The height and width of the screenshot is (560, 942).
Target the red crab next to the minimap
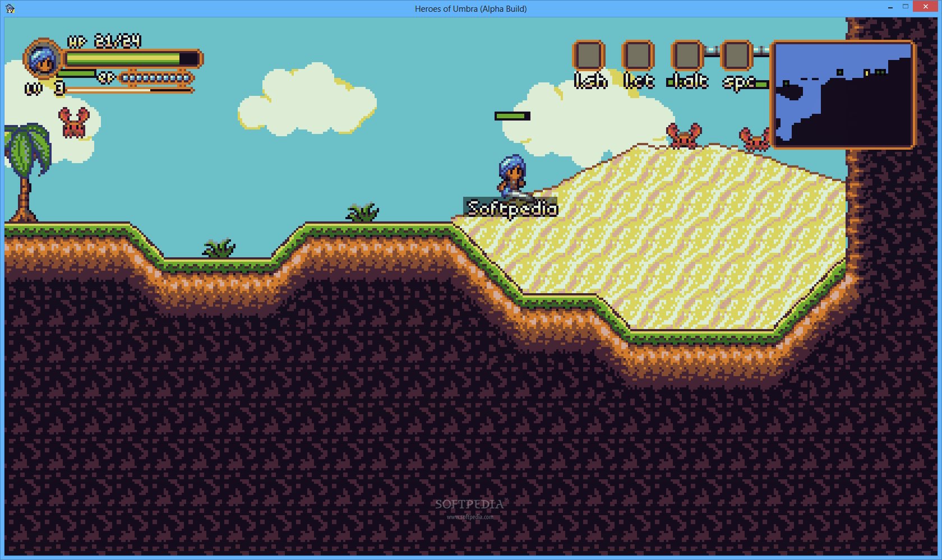[755, 139]
